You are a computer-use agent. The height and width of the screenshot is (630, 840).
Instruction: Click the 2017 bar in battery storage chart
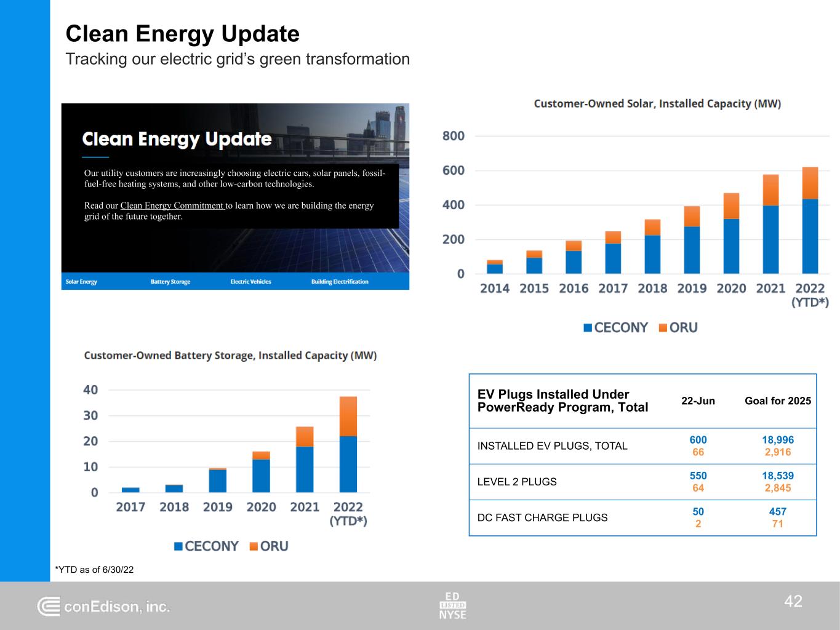(x=130, y=490)
